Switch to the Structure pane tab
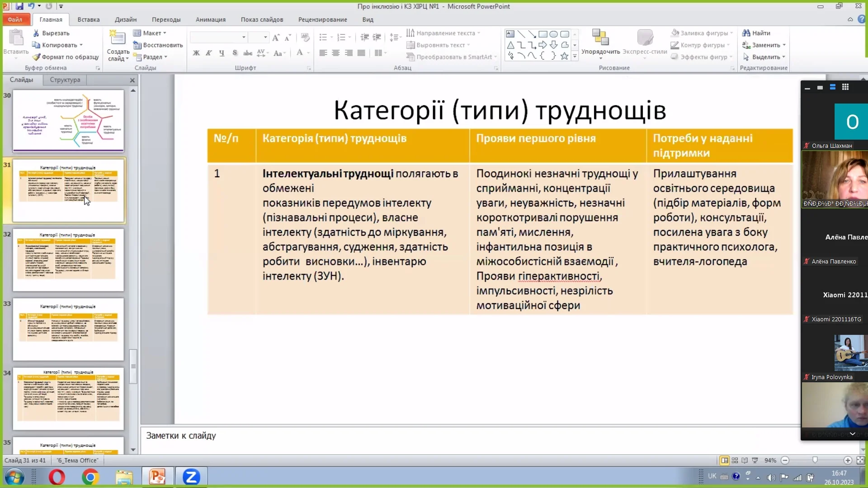This screenshot has width=868, height=488. pyautogui.click(x=65, y=80)
